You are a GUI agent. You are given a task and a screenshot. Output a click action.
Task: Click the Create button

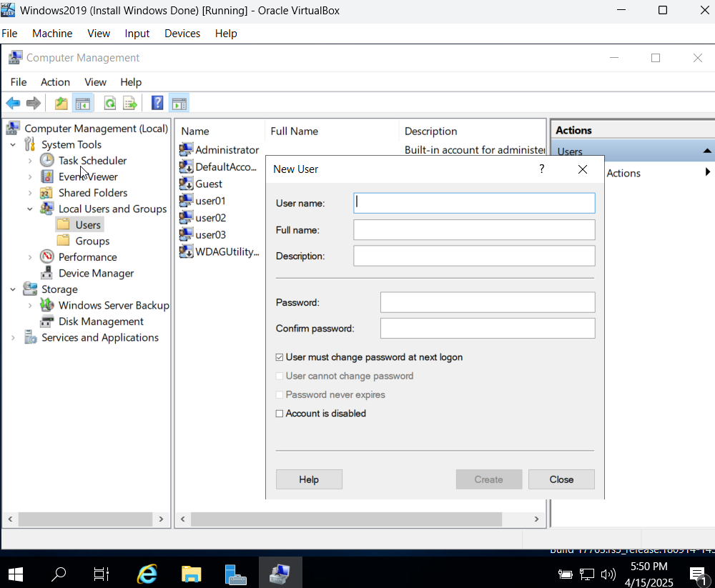(x=489, y=479)
